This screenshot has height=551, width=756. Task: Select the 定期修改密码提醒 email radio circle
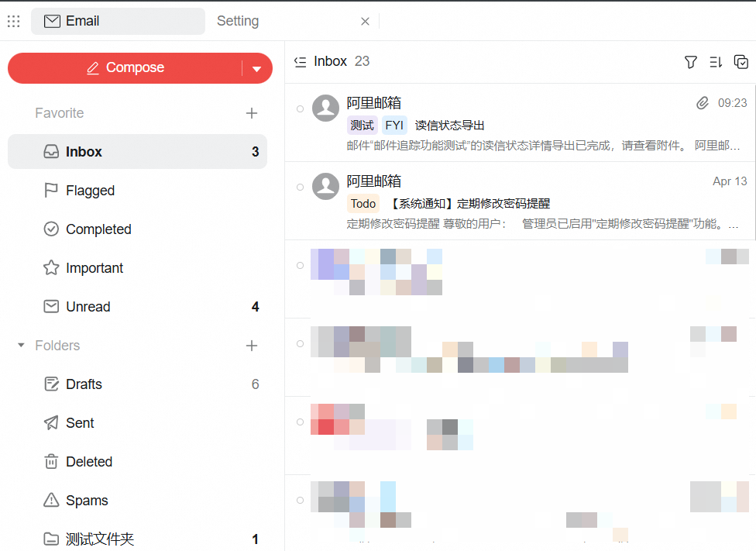coord(300,188)
